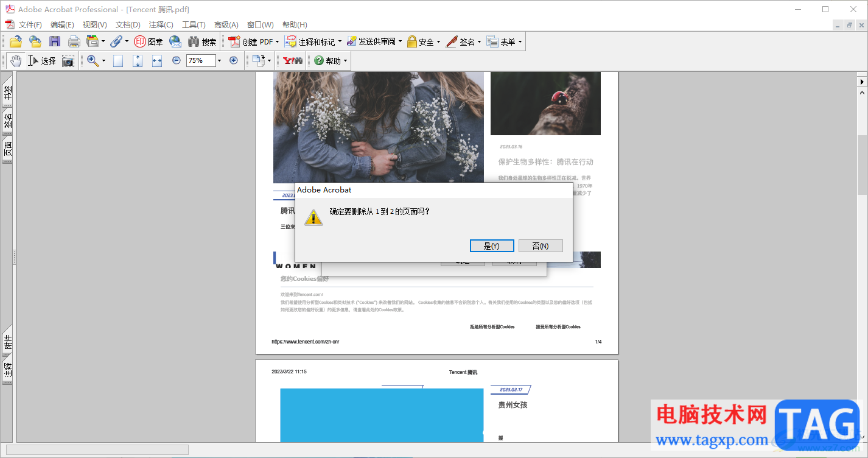Open the 书签 bookmarks side tab
Viewport: 868px width, 458px height.
pos(7,92)
